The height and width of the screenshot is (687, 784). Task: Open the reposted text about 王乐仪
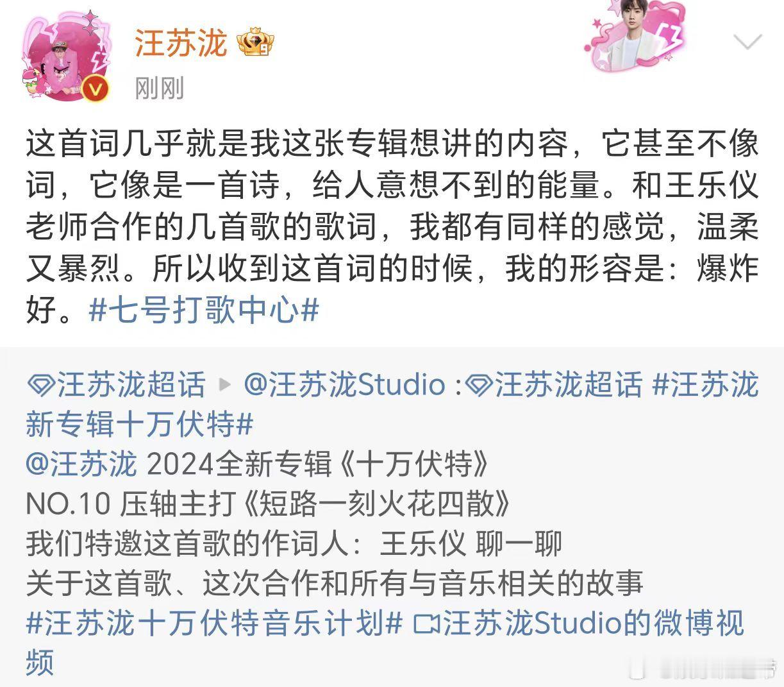[x=294, y=543]
